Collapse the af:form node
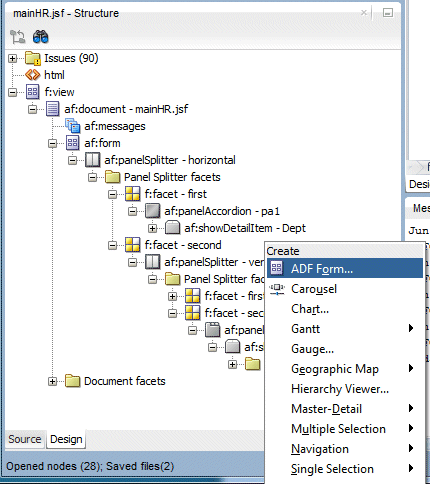This screenshot has width=430, height=484. click(52, 143)
